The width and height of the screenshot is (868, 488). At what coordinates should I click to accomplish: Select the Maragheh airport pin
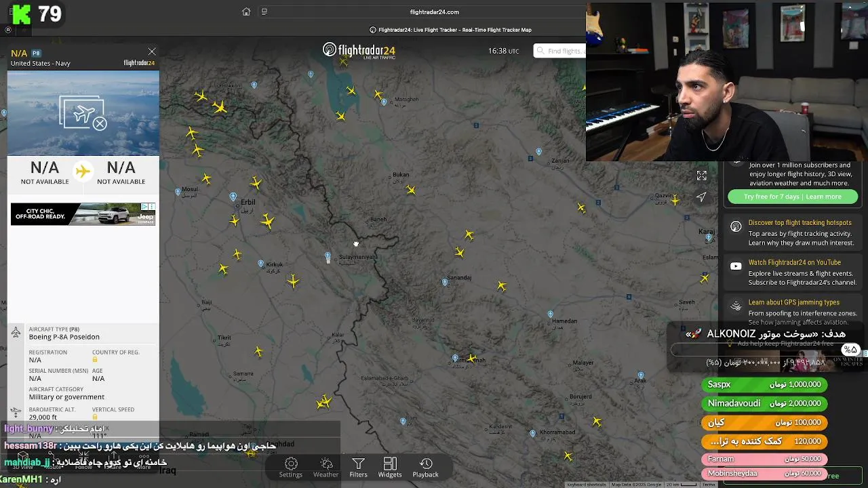coord(384,102)
